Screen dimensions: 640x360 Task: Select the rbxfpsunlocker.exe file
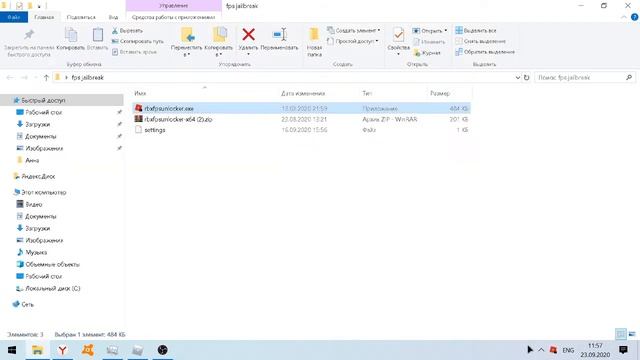coord(301,109)
